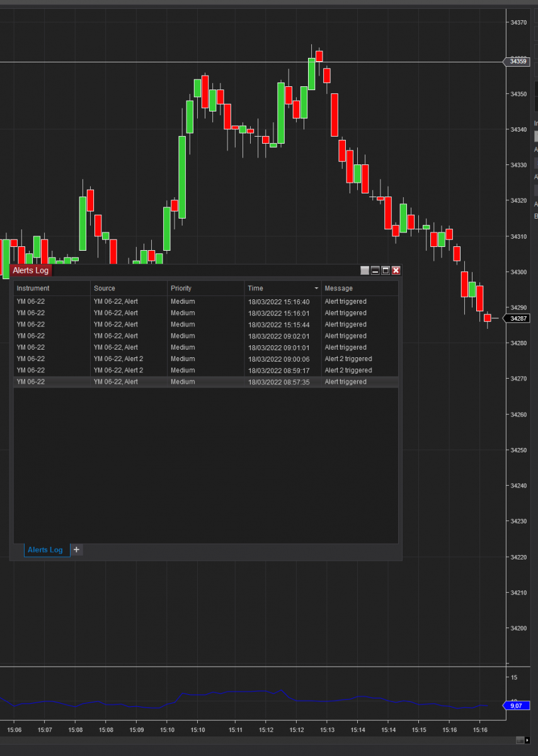Click the Alerts Log title bar label

point(31,270)
